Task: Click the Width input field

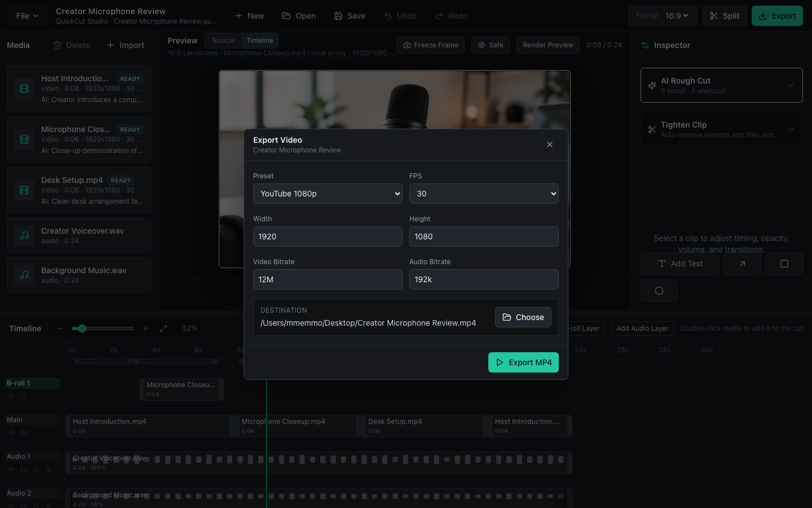Action: pyautogui.click(x=328, y=237)
